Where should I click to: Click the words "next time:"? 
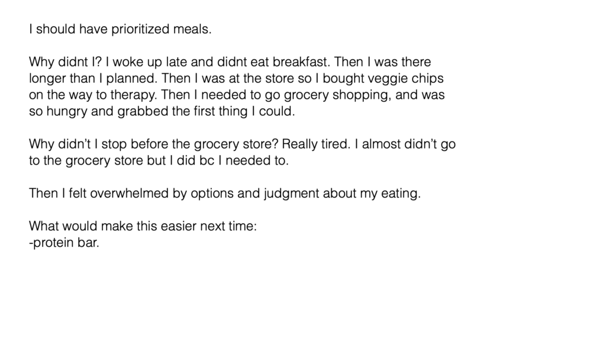click(228, 226)
